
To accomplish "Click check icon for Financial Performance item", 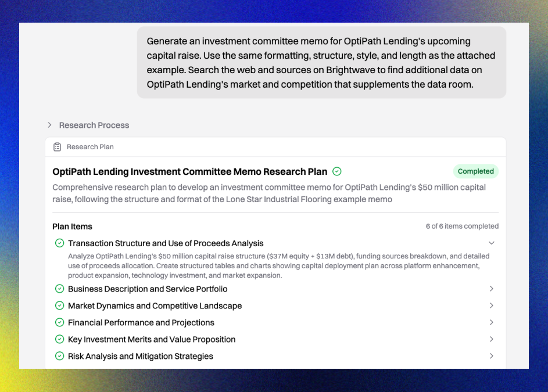I will (60, 322).
